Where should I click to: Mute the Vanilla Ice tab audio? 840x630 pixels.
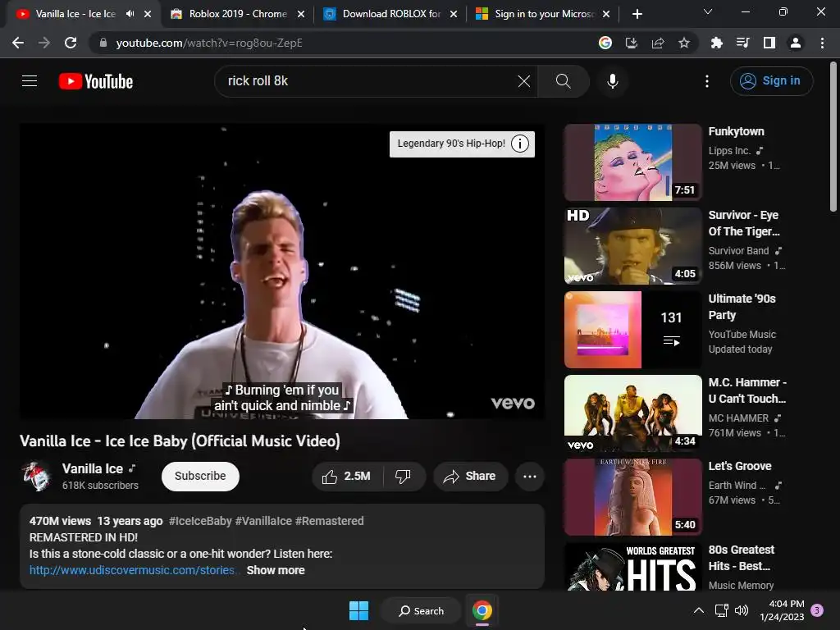[x=130, y=14]
